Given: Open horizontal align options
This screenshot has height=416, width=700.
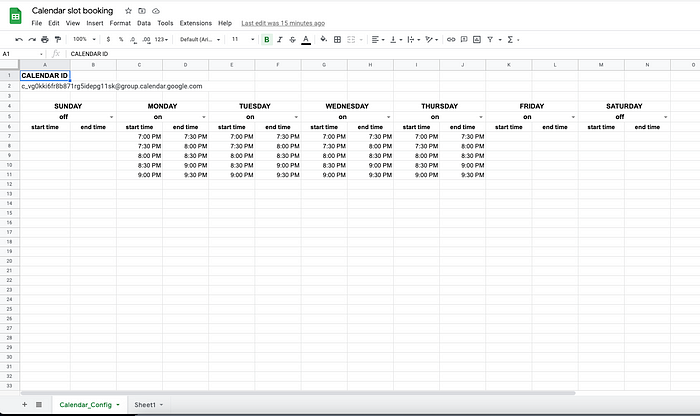Looking at the screenshot, I should 378,40.
